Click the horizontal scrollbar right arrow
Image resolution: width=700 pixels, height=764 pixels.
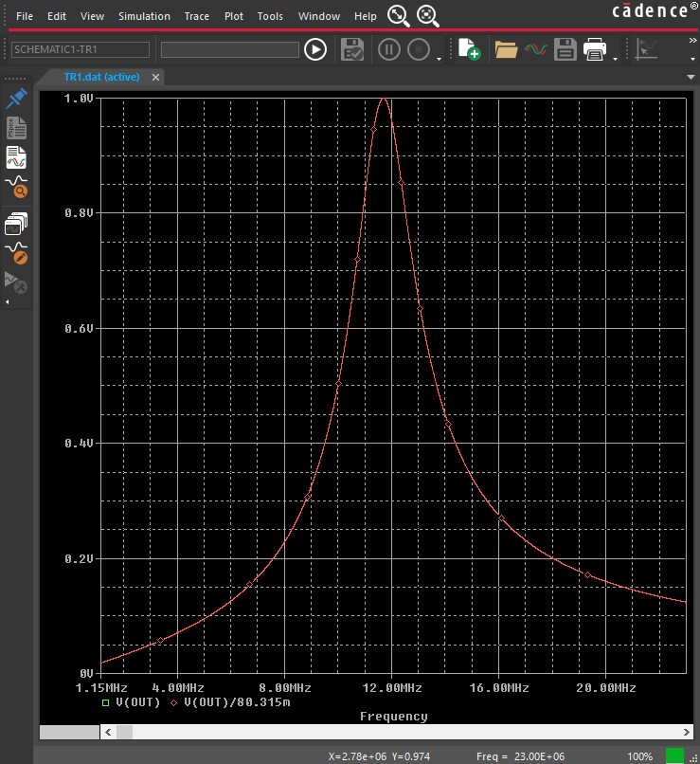687,732
